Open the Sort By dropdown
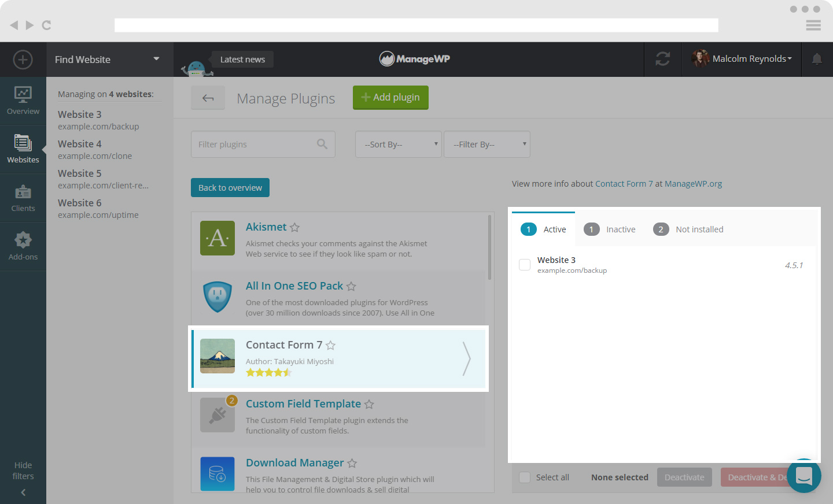Image resolution: width=833 pixels, height=504 pixels. click(x=399, y=144)
